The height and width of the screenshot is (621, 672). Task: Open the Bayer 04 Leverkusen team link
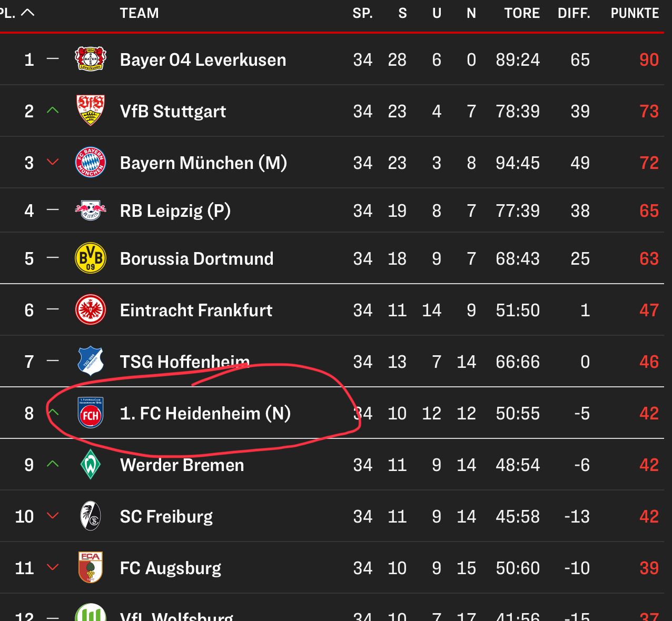[203, 60]
